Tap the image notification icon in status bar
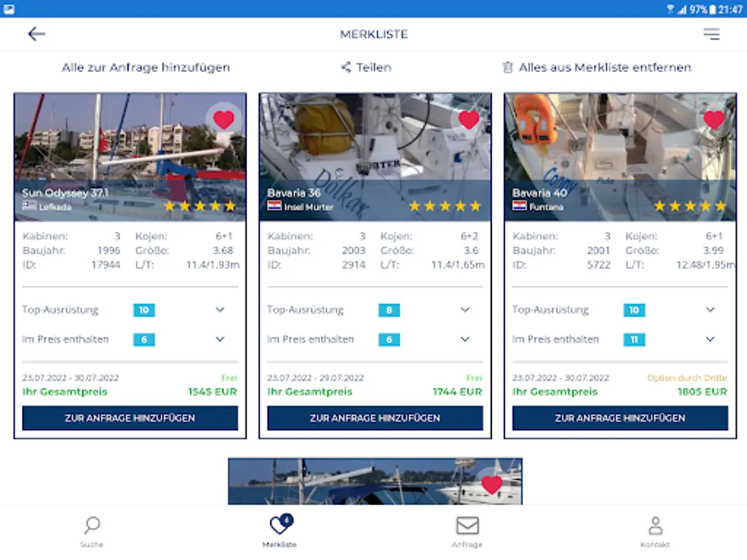 pyautogui.click(x=9, y=9)
